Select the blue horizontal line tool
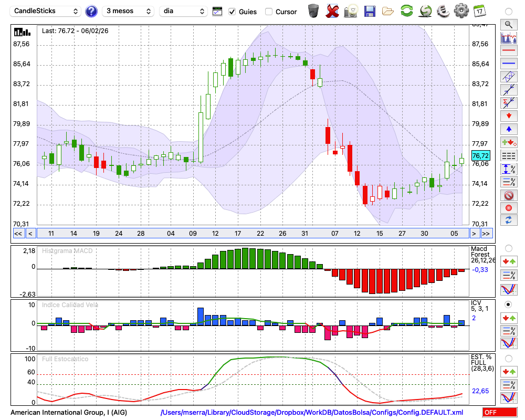Viewport: 525px width, 420px height. (509, 64)
